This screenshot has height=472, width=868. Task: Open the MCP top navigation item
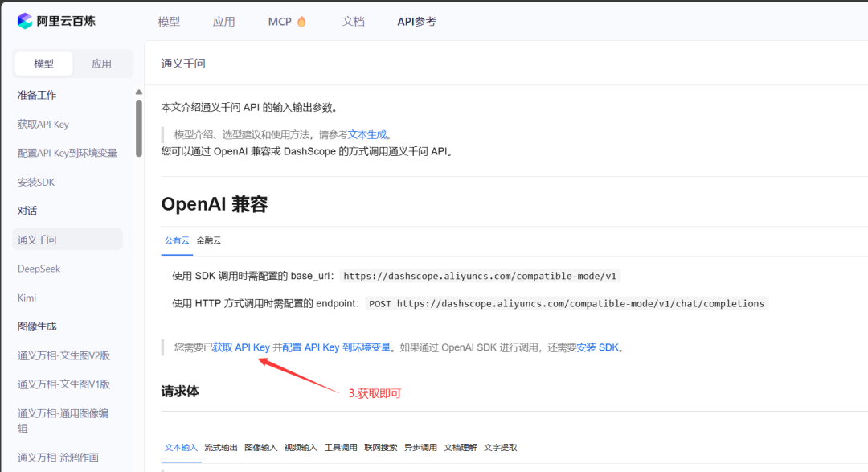pos(280,22)
